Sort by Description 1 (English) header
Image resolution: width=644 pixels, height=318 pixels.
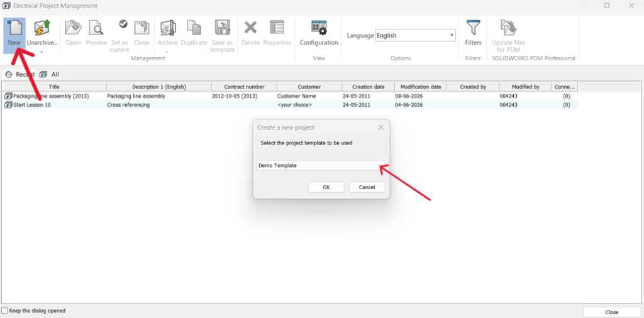[159, 87]
